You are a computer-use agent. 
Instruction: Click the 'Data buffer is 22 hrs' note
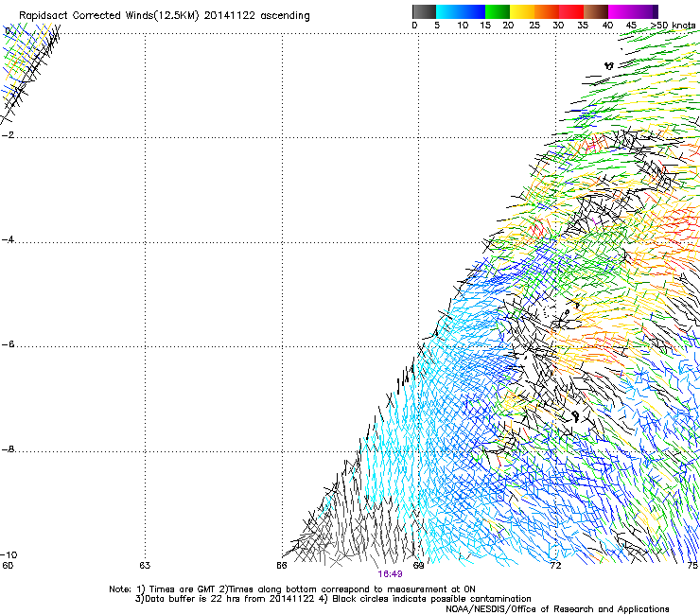(333, 599)
